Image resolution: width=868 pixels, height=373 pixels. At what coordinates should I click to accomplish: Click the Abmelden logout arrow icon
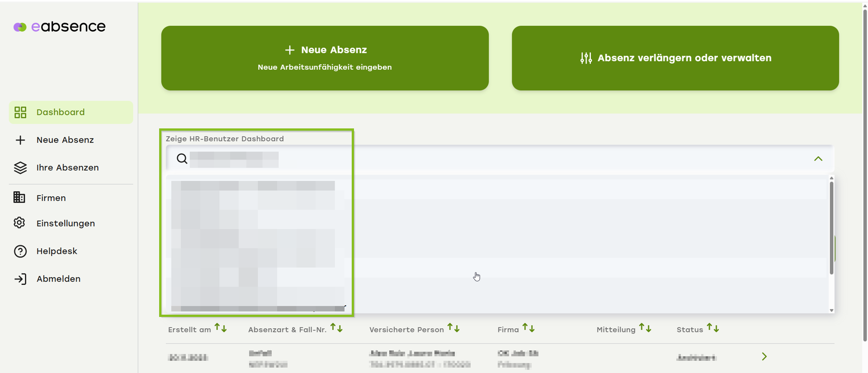click(x=20, y=279)
